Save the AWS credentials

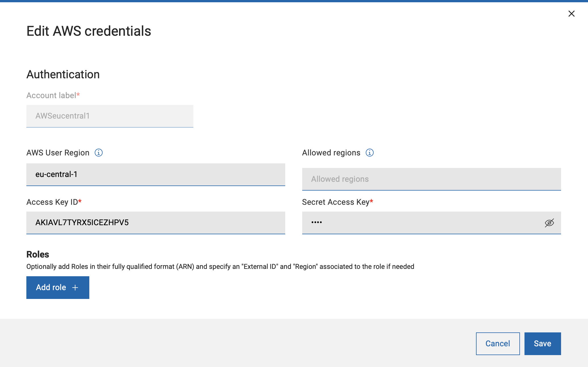(542, 343)
